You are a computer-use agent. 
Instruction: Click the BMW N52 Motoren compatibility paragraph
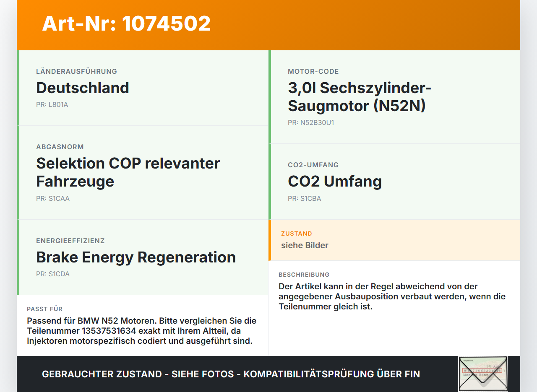pos(142,331)
